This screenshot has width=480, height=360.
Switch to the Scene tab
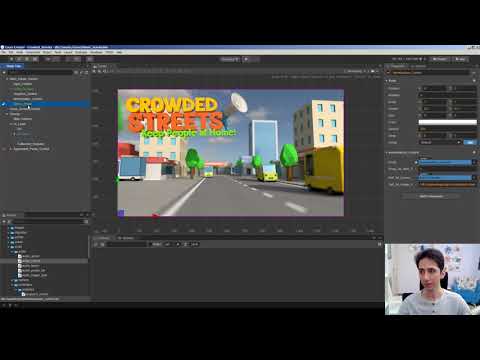102,66
